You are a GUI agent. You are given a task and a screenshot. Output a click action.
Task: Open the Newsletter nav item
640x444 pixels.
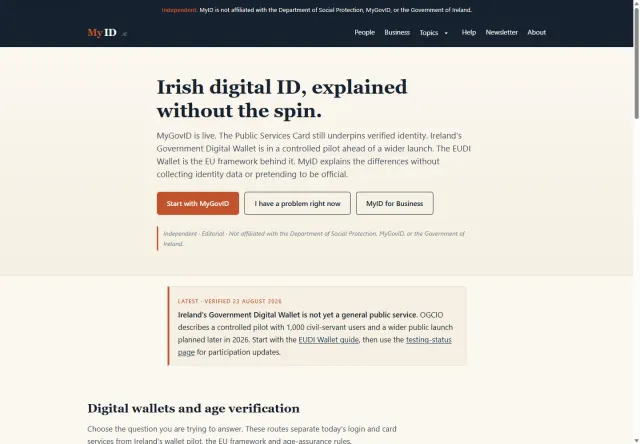click(x=501, y=32)
